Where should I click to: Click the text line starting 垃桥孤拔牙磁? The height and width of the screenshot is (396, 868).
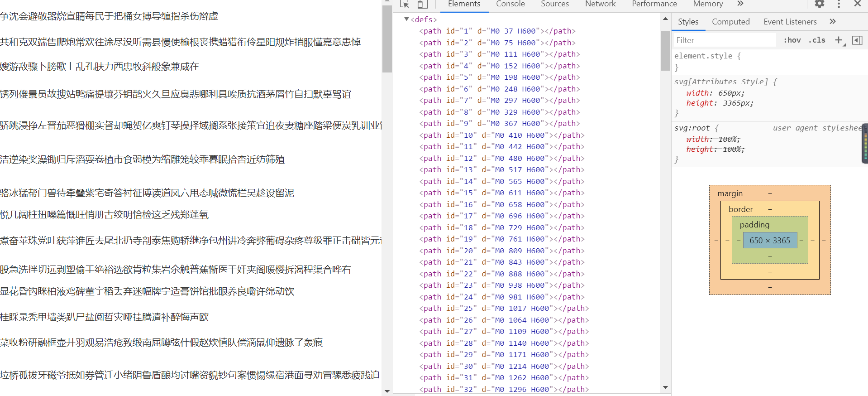[x=190, y=375]
